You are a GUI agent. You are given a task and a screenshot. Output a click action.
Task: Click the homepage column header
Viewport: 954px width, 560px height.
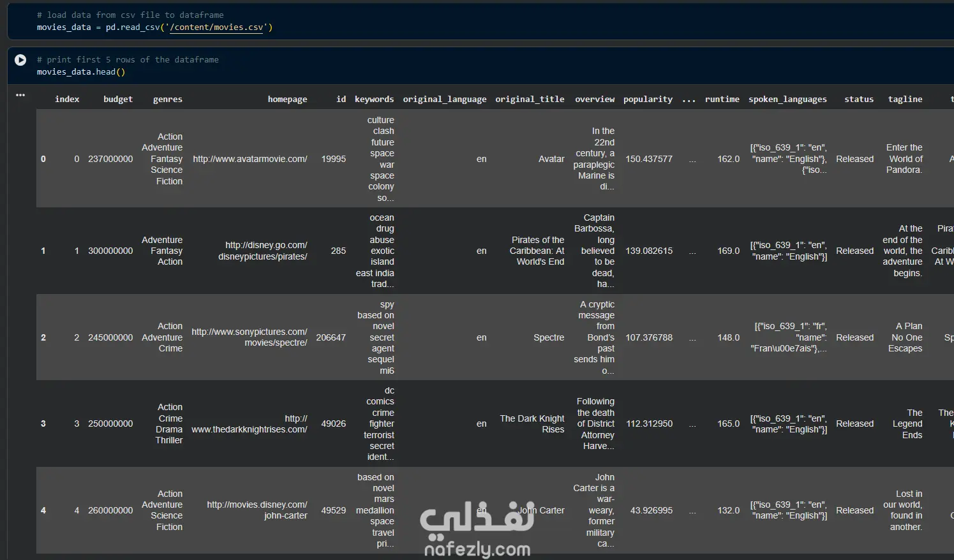point(287,99)
